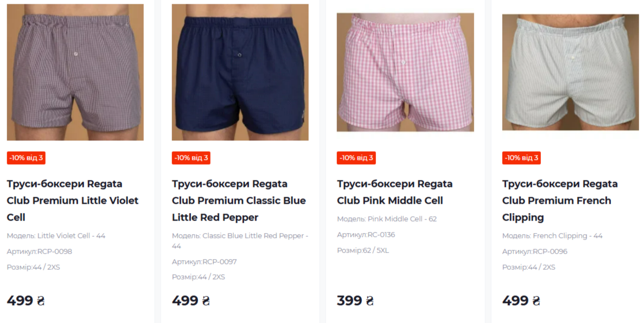Click the -10% badge under the French Clipping boxers
Screen dimensions: 644x323
(521, 158)
